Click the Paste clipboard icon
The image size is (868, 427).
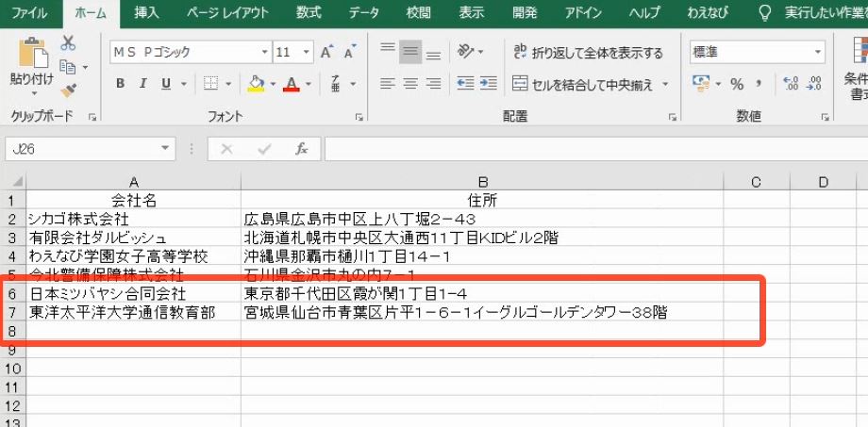pos(32,55)
